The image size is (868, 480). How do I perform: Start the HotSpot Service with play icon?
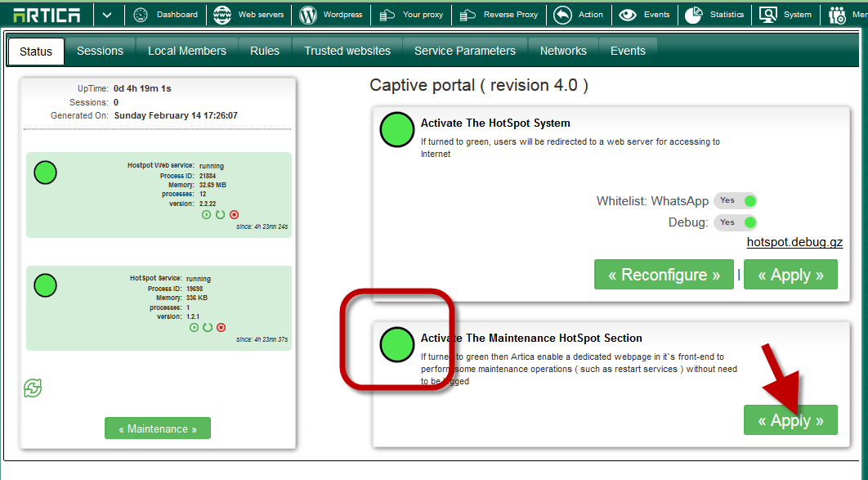194,328
